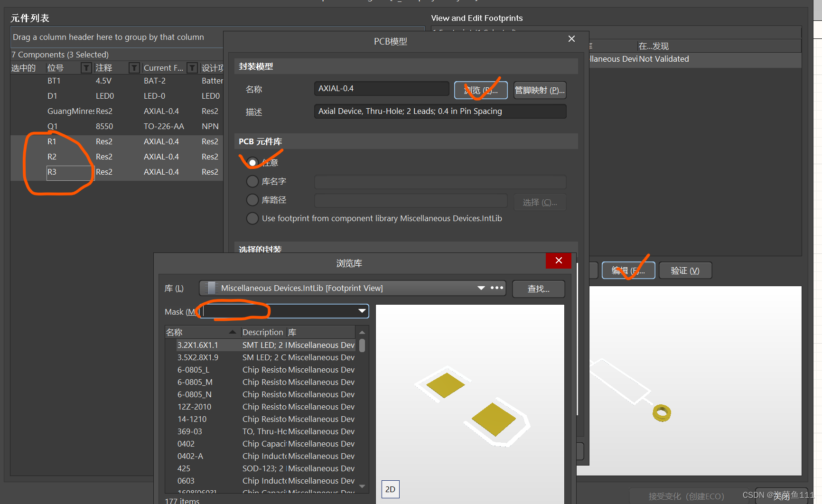Click the 浏览 button next to AXIAL-0.4
Image resolution: width=822 pixels, height=504 pixels.
point(481,90)
